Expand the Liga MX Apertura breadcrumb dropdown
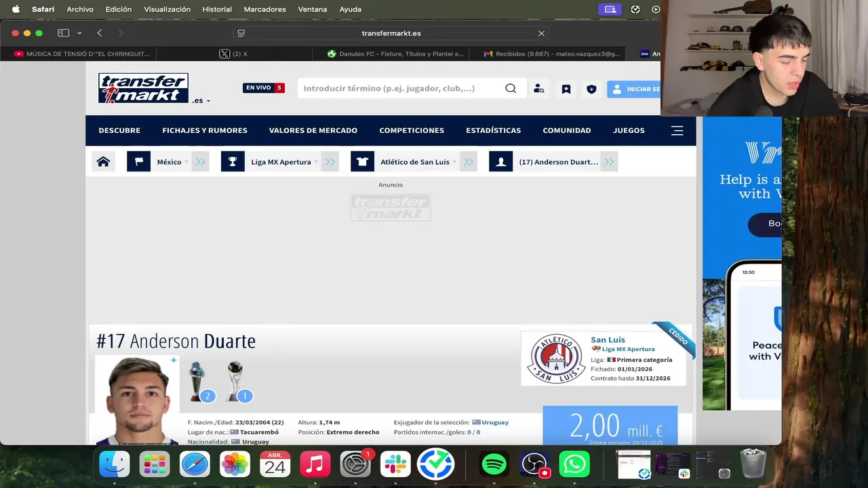 click(x=316, y=162)
